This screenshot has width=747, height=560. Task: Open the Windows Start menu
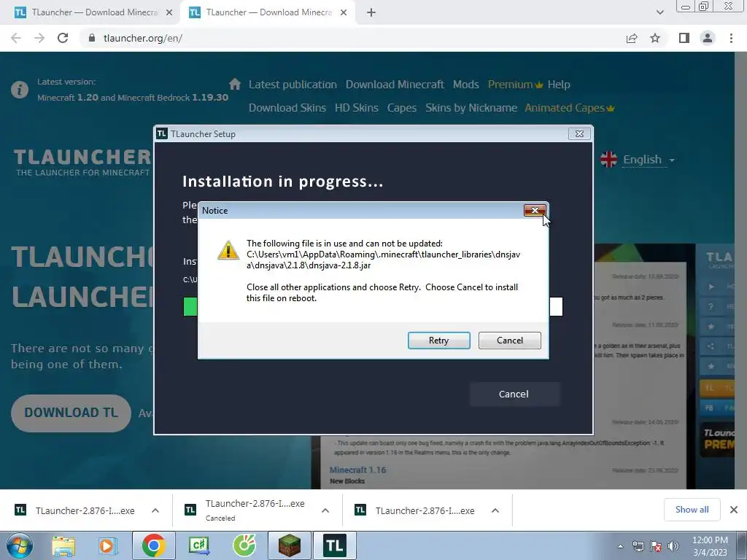[x=20, y=545]
